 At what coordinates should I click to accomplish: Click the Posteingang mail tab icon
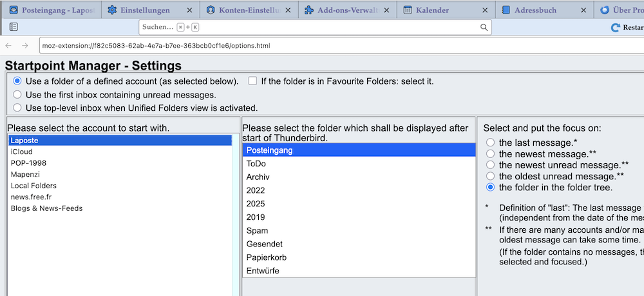click(14, 10)
